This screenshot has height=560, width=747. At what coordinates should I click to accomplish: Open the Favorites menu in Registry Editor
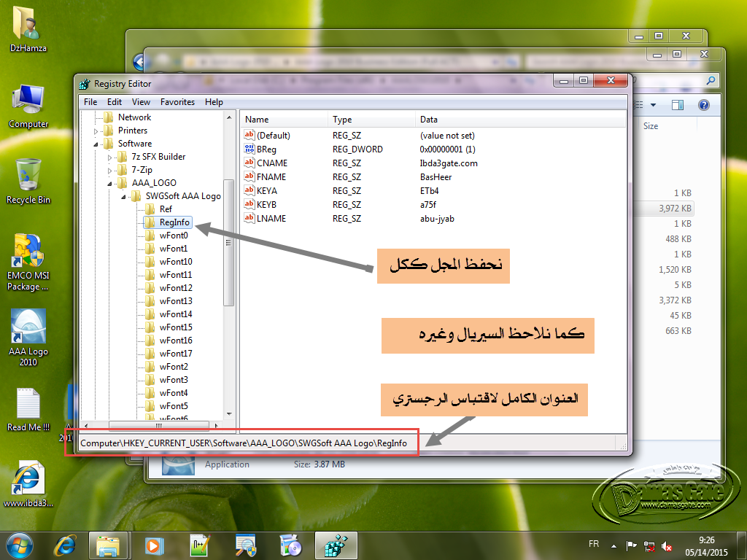[x=177, y=102]
